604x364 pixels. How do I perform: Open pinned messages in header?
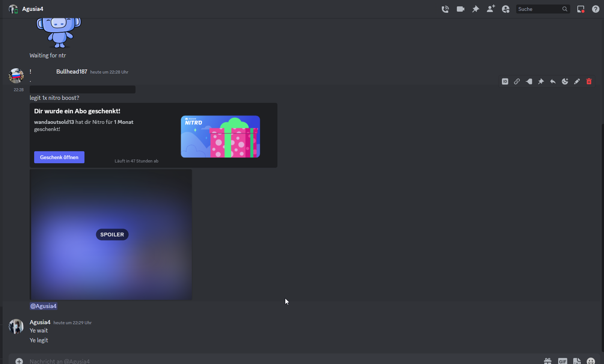[476, 9]
